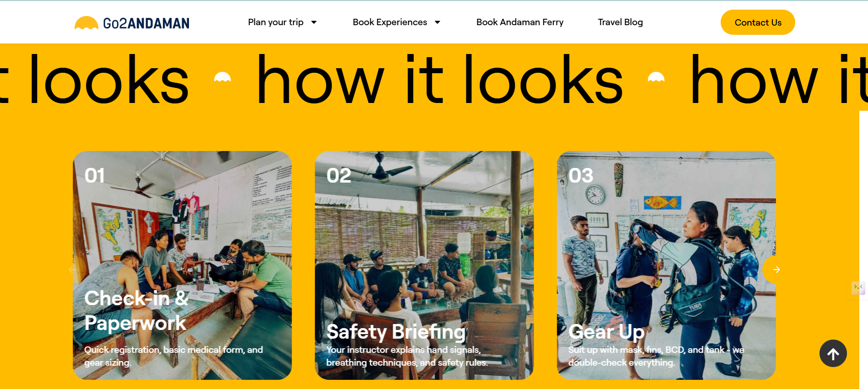Click the 'how it looks' marquee heading
The width and height of the screenshot is (868, 389).
tap(439, 79)
